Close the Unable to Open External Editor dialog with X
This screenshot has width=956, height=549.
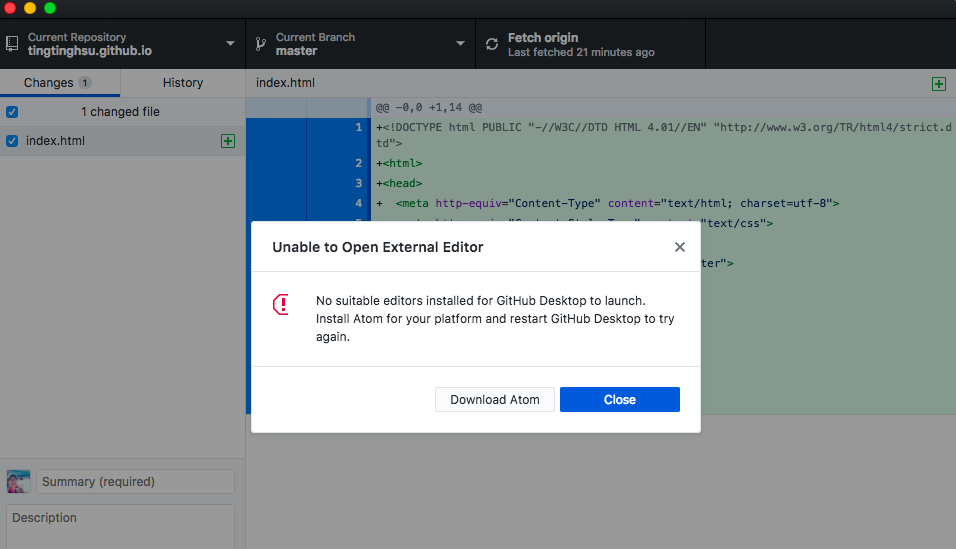(680, 247)
